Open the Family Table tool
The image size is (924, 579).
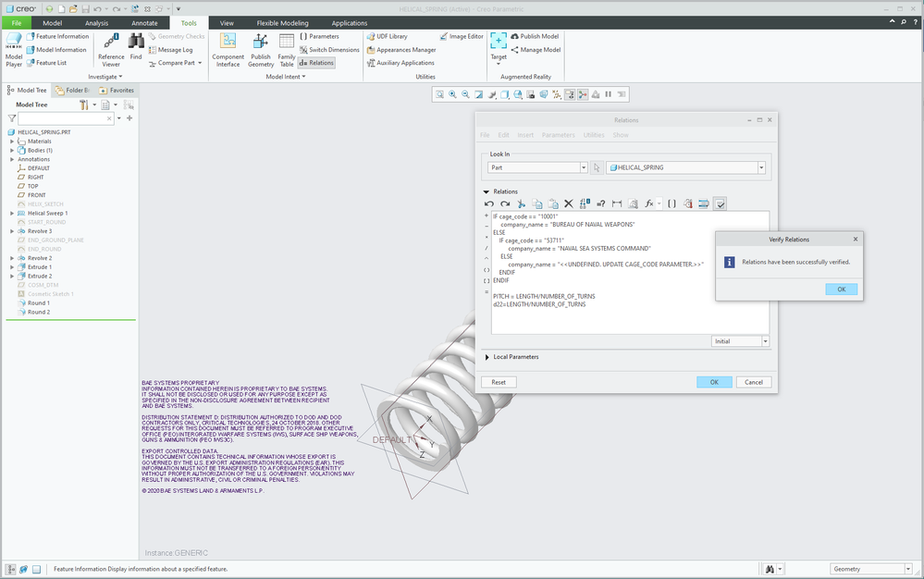point(287,50)
